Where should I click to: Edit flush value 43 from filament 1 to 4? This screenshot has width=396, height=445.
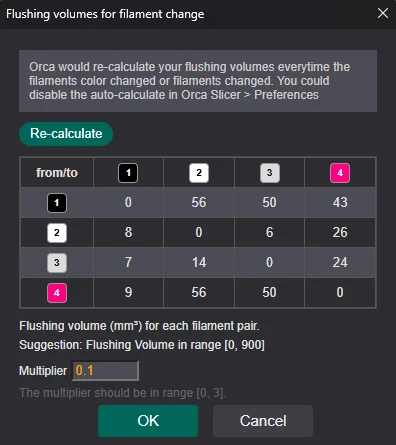[340, 202]
